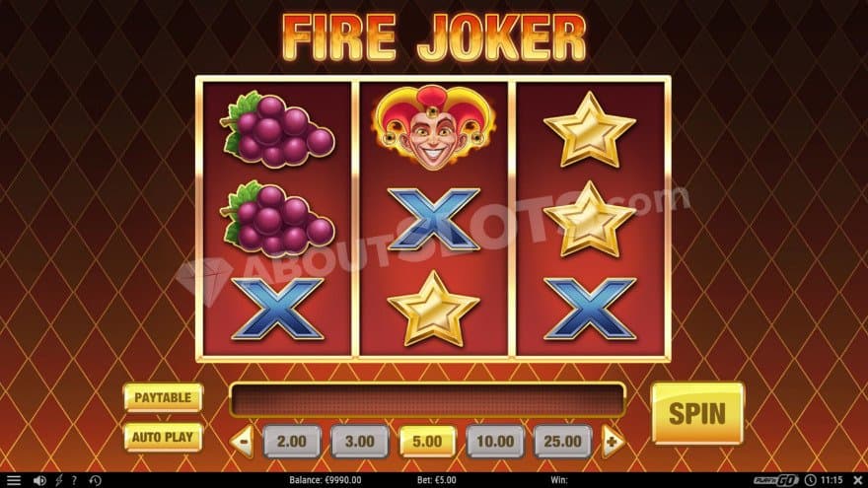The height and width of the screenshot is (488, 868).
Task: Select the 3.00 bet option
Action: point(360,442)
